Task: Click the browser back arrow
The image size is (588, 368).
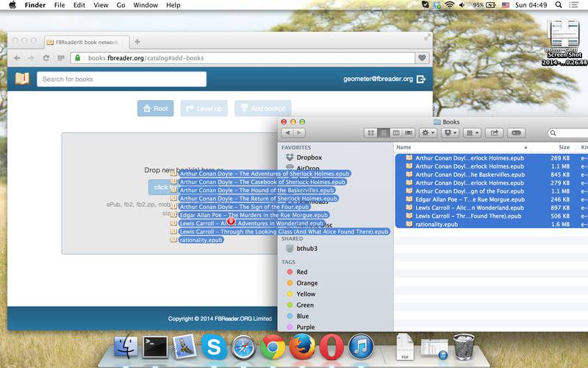Action: (17, 58)
